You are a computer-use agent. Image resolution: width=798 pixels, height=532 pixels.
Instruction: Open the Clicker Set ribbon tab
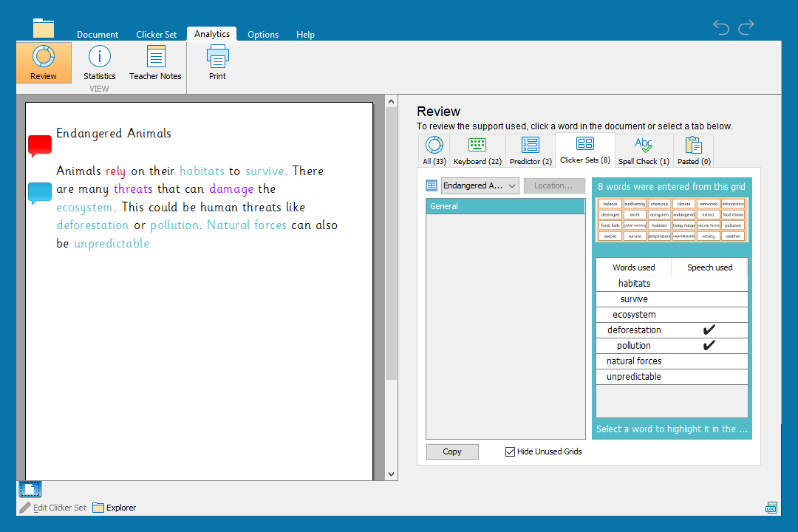click(x=156, y=35)
